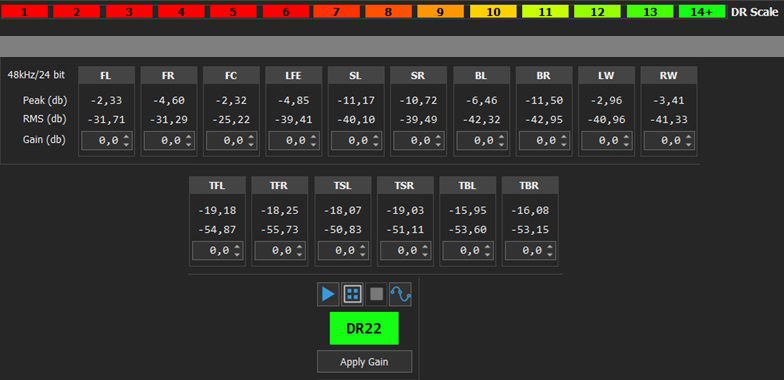This screenshot has height=380, width=784.
Task: Click the red DR scale swatch 1
Action: coord(24,12)
